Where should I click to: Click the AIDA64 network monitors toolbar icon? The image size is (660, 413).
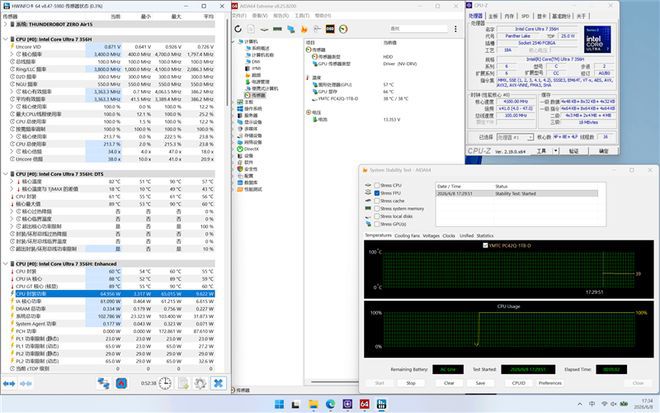(291, 29)
